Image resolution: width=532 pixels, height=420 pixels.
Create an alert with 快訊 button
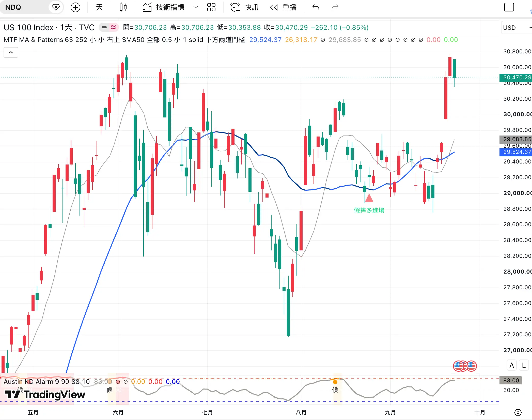pos(244,7)
